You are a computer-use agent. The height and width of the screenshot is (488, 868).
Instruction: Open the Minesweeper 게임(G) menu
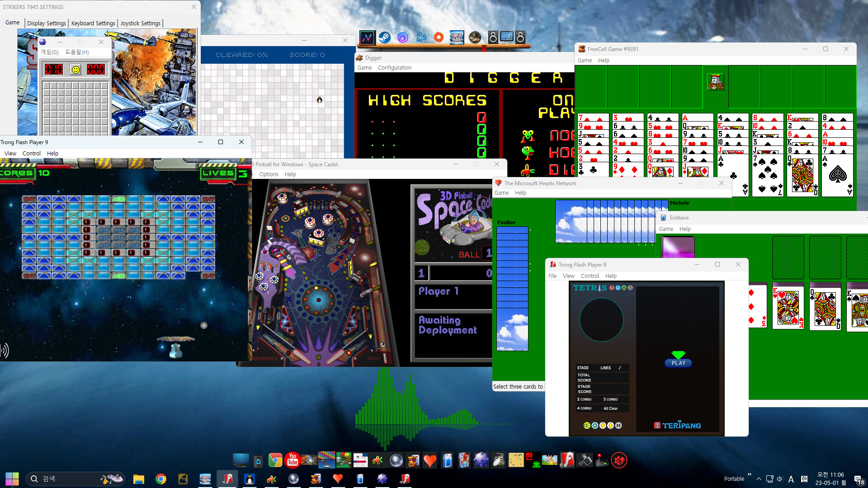(x=50, y=52)
